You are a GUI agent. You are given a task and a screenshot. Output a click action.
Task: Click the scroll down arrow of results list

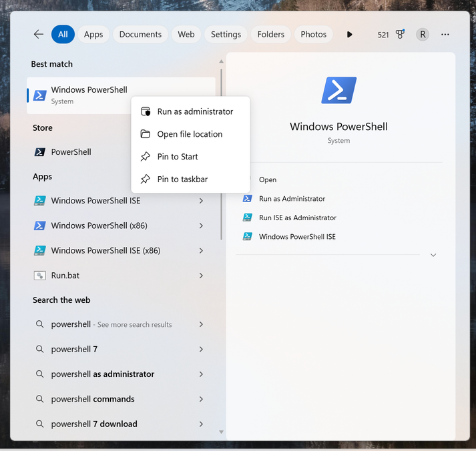coord(221,432)
